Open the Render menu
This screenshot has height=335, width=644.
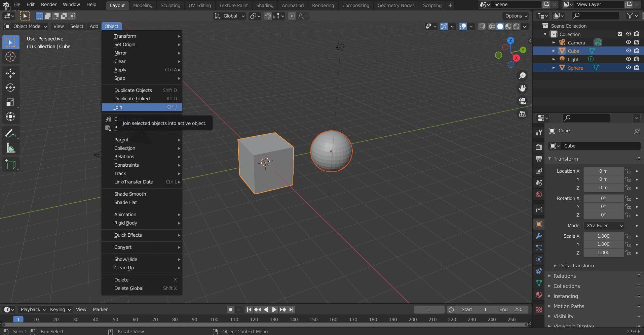click(48, 4)
